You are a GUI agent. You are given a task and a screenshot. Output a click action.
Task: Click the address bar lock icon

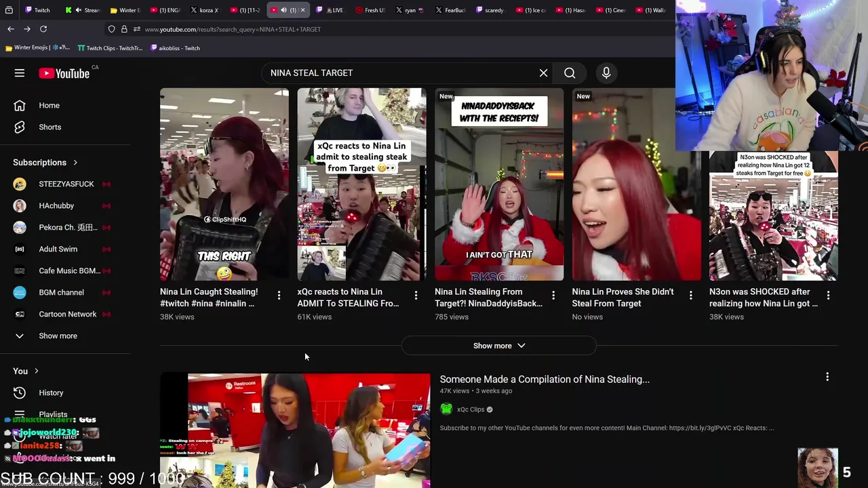pos(124,29)
